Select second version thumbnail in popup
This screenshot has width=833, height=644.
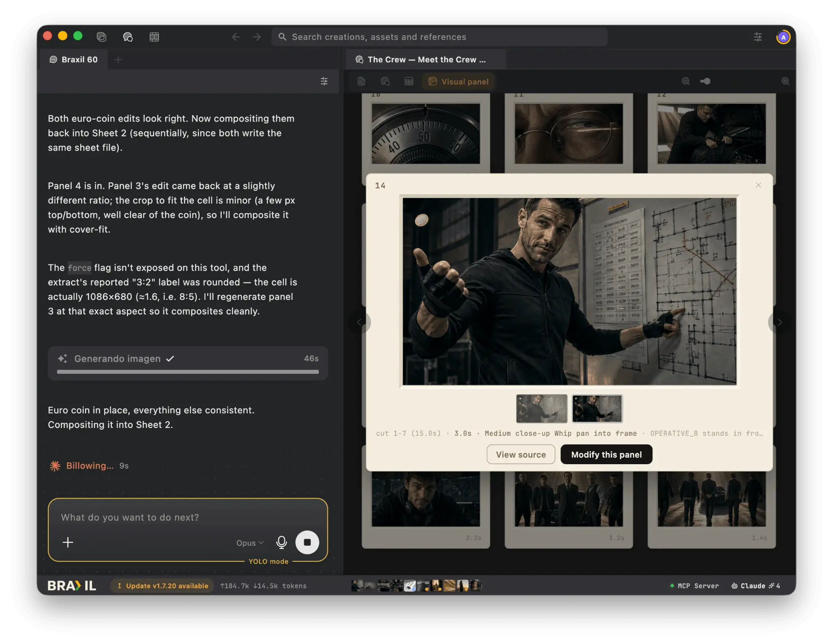click(x=597, y=408)
